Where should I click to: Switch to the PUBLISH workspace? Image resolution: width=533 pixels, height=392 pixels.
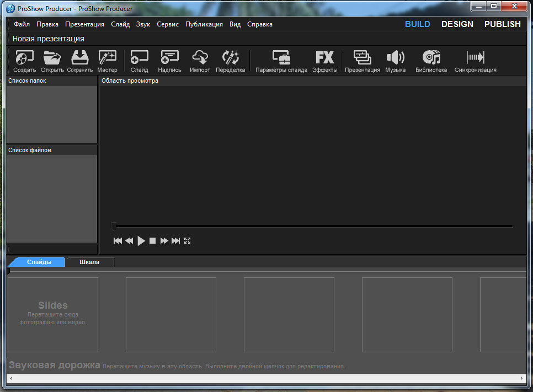pos(502,24)
